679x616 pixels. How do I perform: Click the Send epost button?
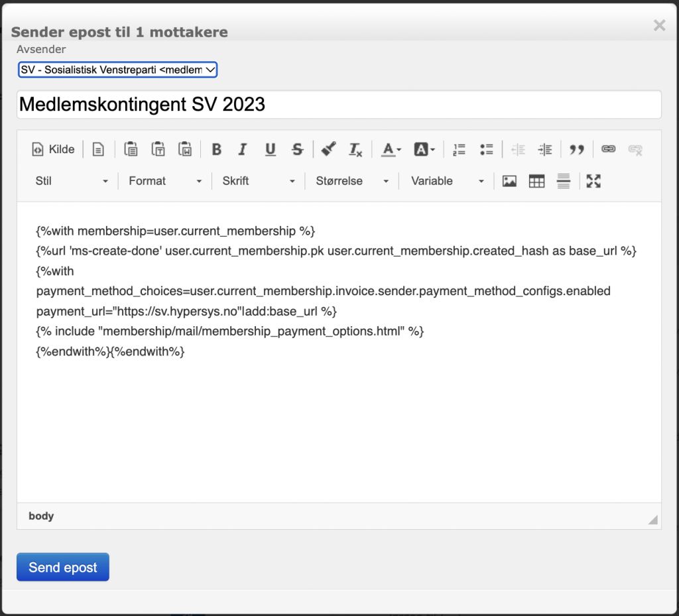point(63,567)
